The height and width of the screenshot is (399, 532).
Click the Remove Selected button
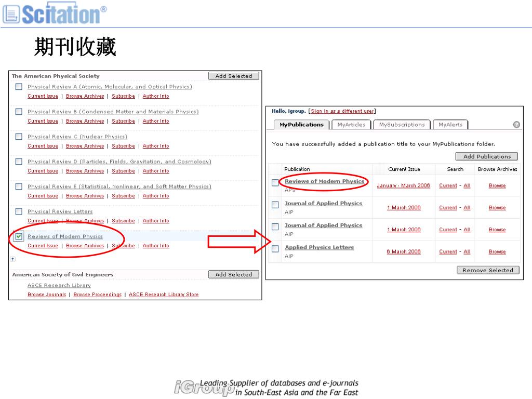pyautogui.click(x=487, y=270)
